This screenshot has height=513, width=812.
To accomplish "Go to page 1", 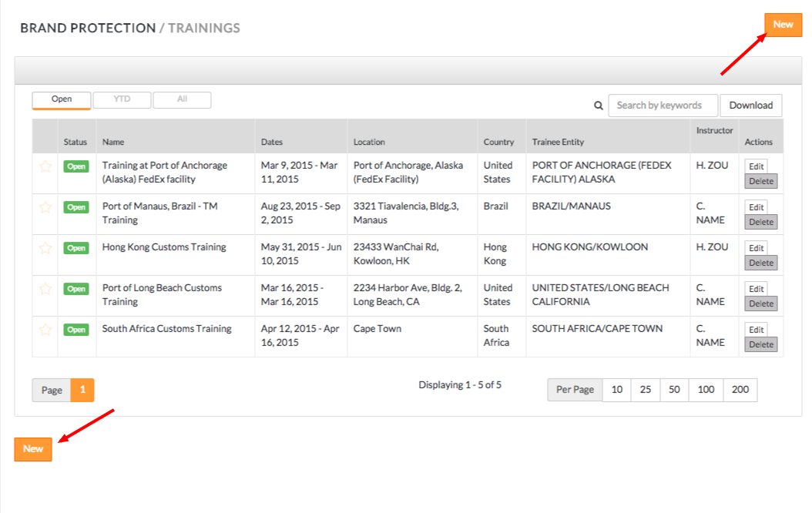I will [x=82, y=390].
